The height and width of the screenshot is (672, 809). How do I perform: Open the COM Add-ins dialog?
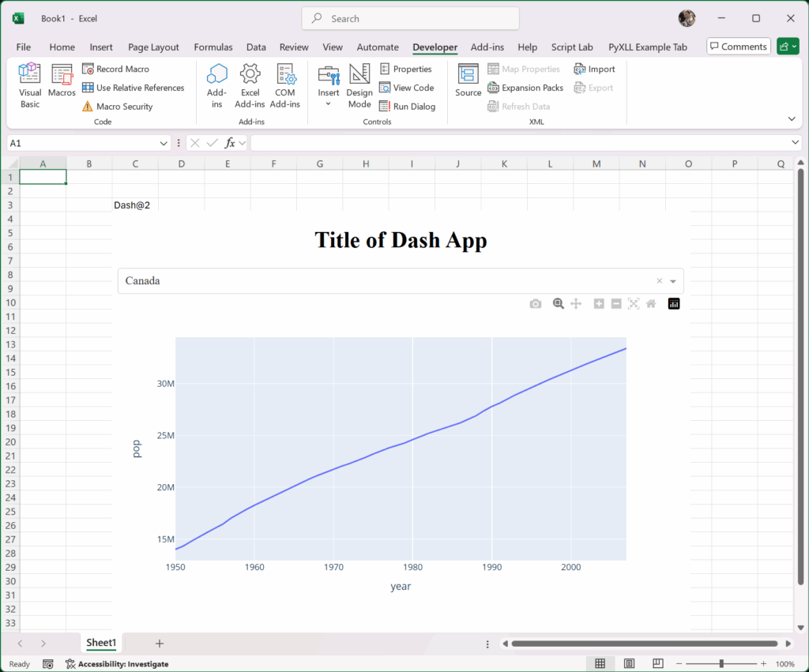pyautogui.click(x=285, y=86)
